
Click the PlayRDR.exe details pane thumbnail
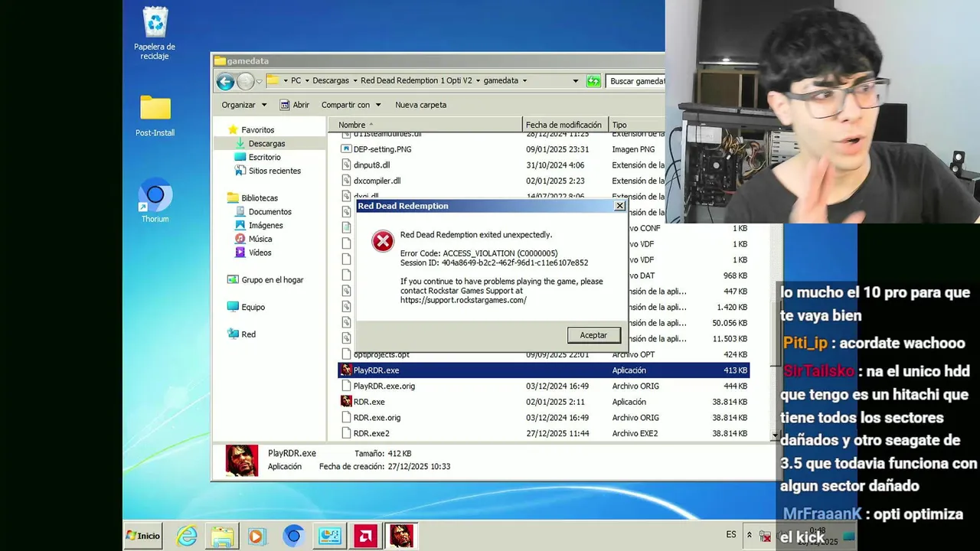click(241, 460)
